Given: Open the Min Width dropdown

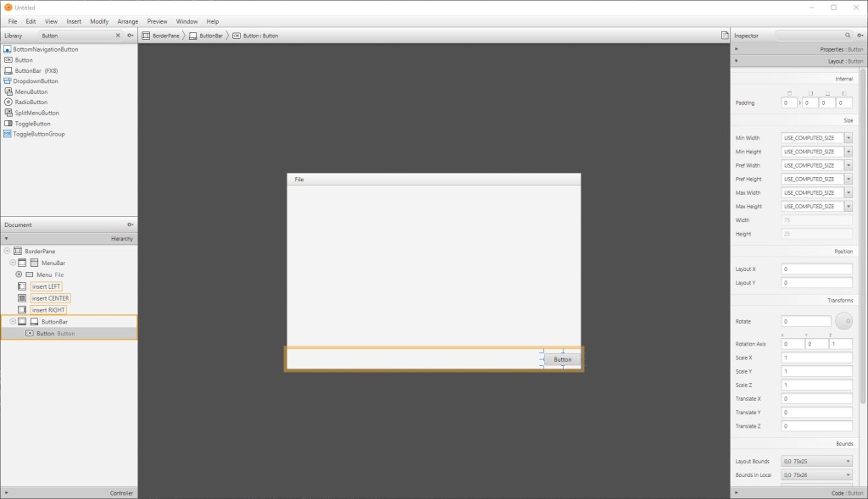Looking at the screenshot, I should click(x=848, y=138).
